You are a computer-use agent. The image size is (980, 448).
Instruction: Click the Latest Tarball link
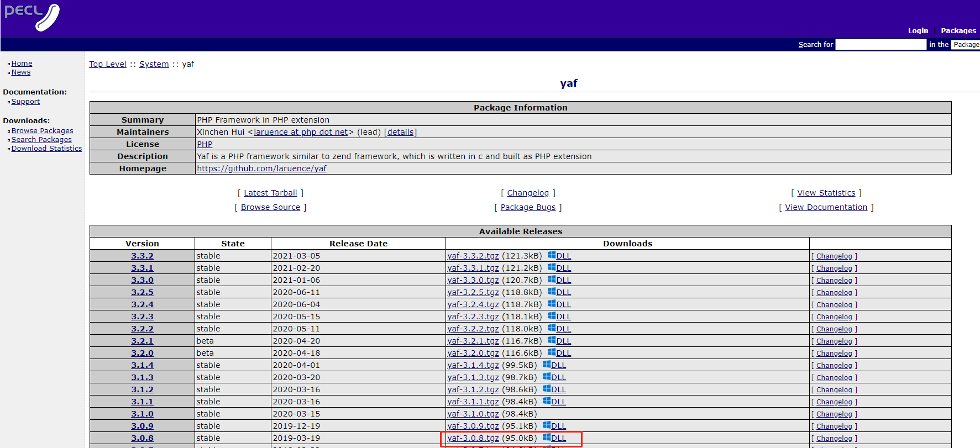point(270,193)
